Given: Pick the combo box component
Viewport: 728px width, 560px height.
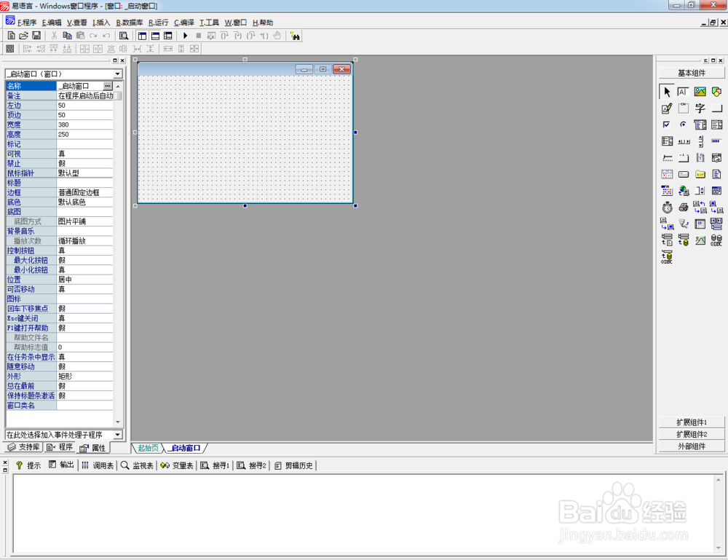Looking at the screenshot, I should tap(700, 125).
